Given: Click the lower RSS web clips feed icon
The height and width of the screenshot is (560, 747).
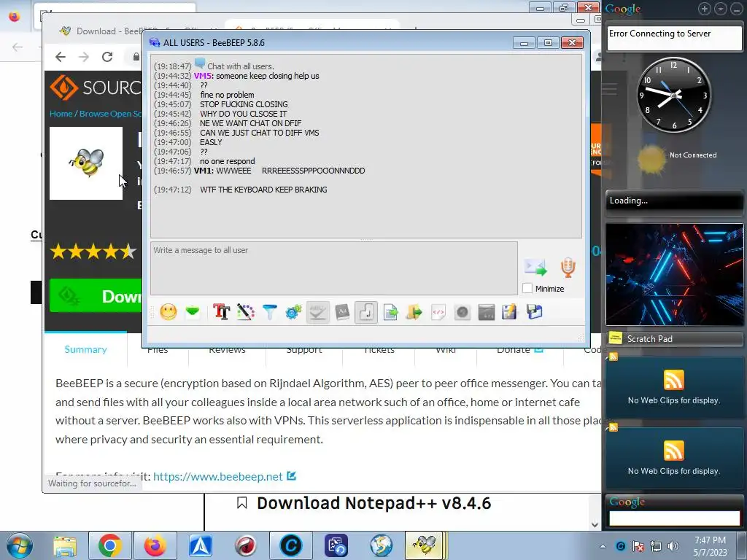Looking at the screenshot, I should coord(673,451).
